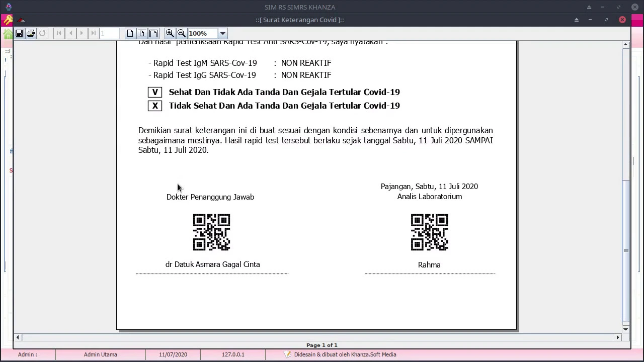Fit report page to window
The image size is (644, 362).
tap(141, 33)
